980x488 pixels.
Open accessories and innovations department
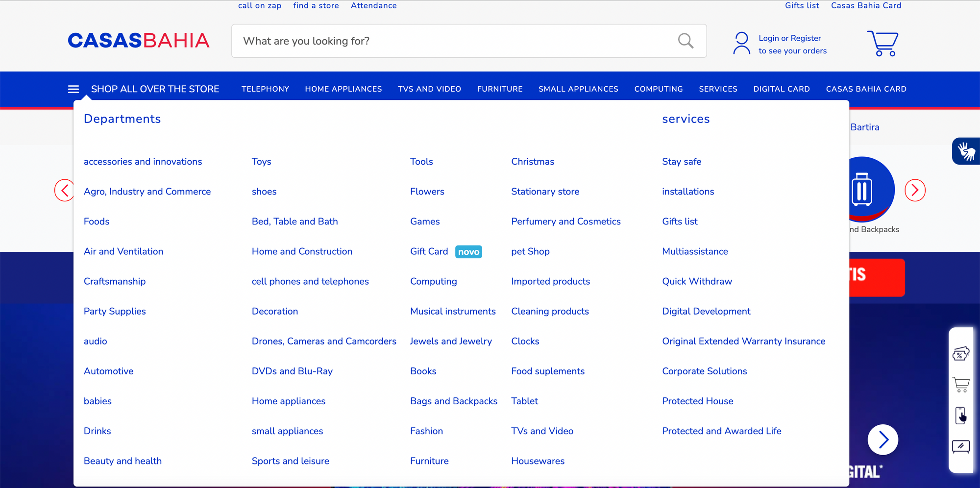point(143,162)
